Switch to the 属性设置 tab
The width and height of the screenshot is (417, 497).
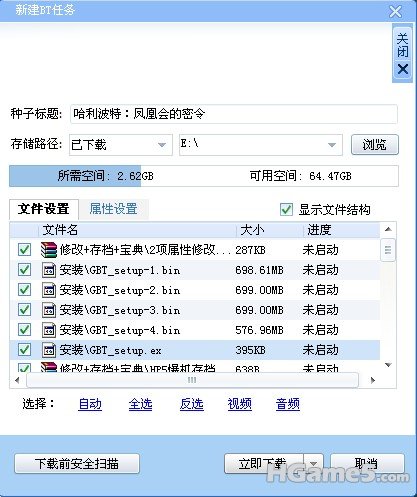[114, 209]
